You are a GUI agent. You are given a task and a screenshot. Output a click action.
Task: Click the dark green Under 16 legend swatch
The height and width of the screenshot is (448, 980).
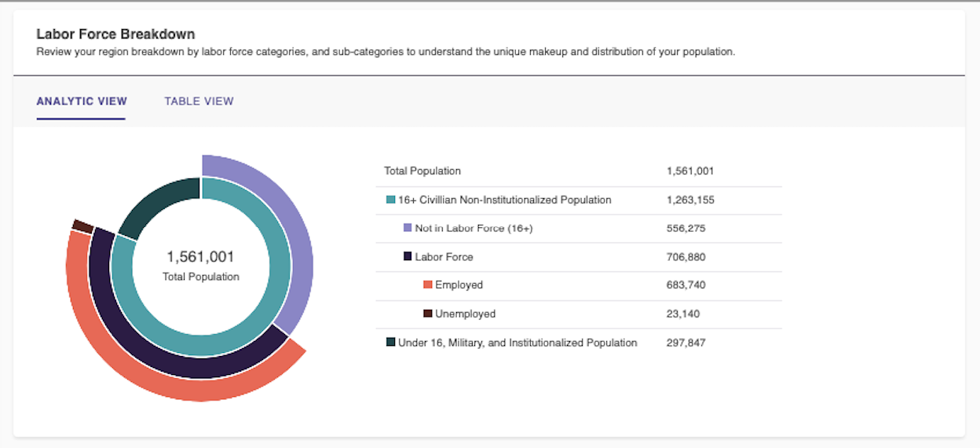coord(390,342)
